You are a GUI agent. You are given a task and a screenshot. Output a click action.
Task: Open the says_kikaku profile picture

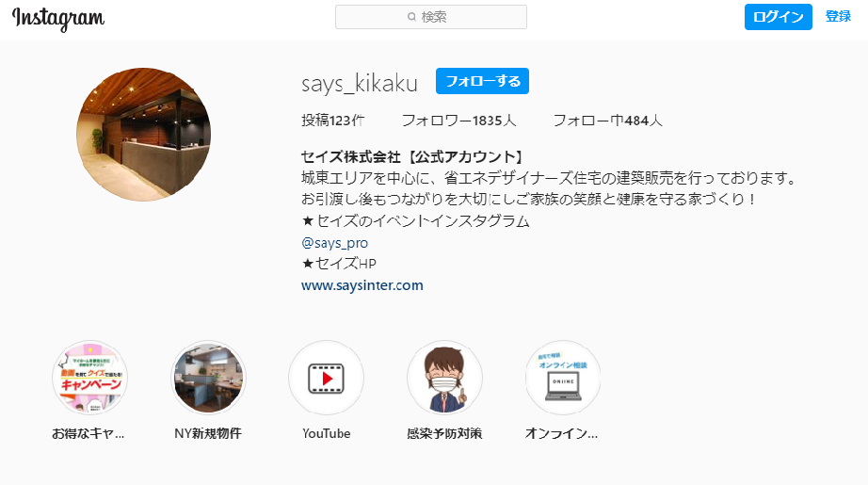(x=143, y=135)
